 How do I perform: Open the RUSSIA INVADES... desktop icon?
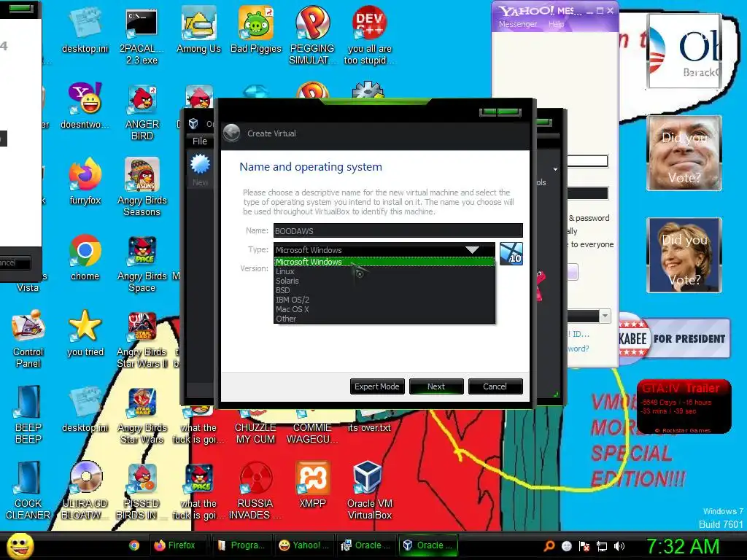255,491
